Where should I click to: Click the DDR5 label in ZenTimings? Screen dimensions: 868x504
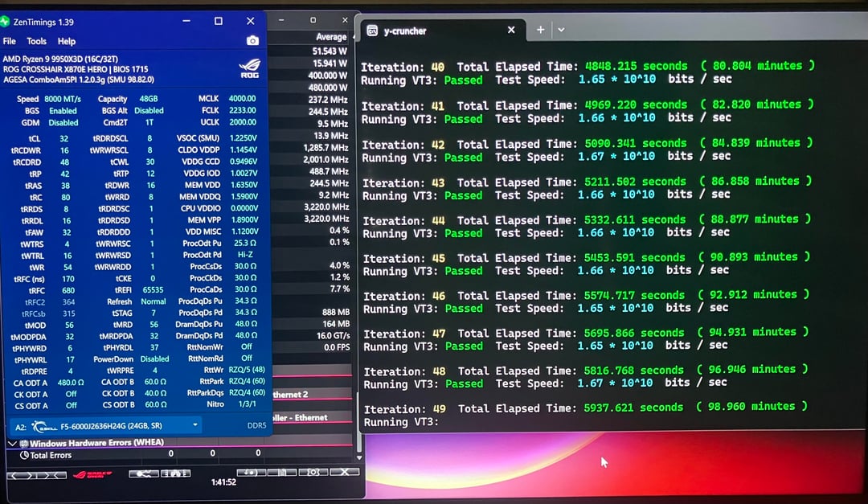(x=256, y=426)
